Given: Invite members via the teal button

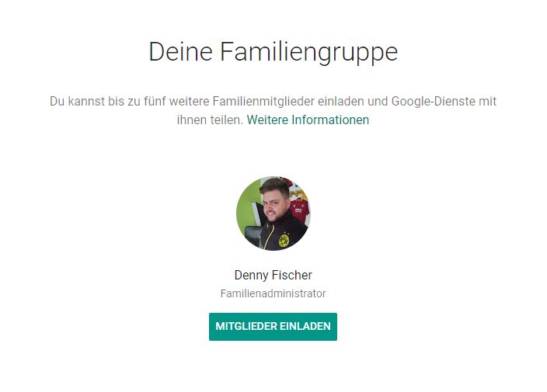Looking at the screenshot, I should pos(273,327).
